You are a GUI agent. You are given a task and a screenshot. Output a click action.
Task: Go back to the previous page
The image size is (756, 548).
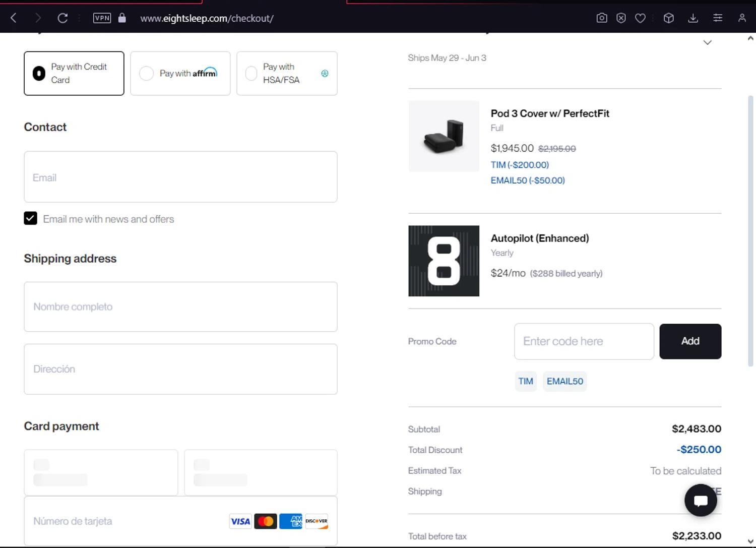click(14, 18)
